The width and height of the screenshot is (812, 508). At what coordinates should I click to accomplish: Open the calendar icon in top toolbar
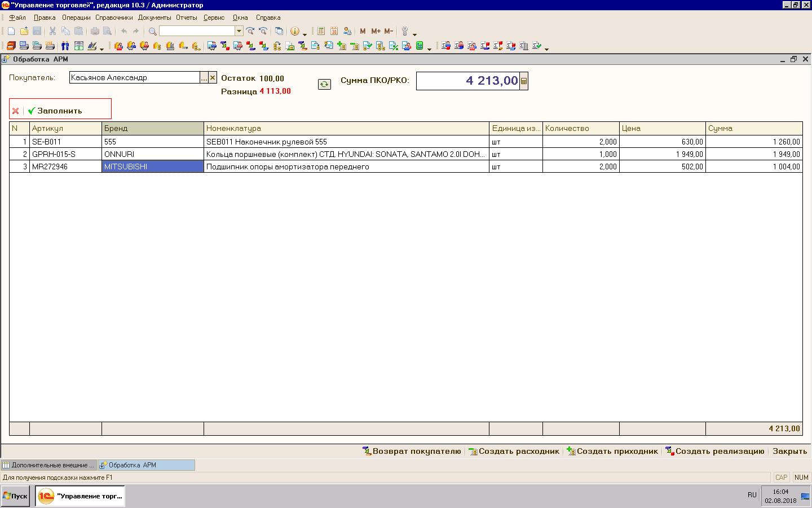coord(334,32)
